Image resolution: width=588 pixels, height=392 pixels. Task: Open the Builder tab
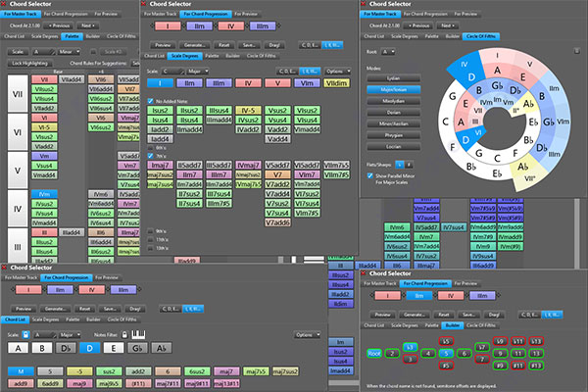pos(452,325)
